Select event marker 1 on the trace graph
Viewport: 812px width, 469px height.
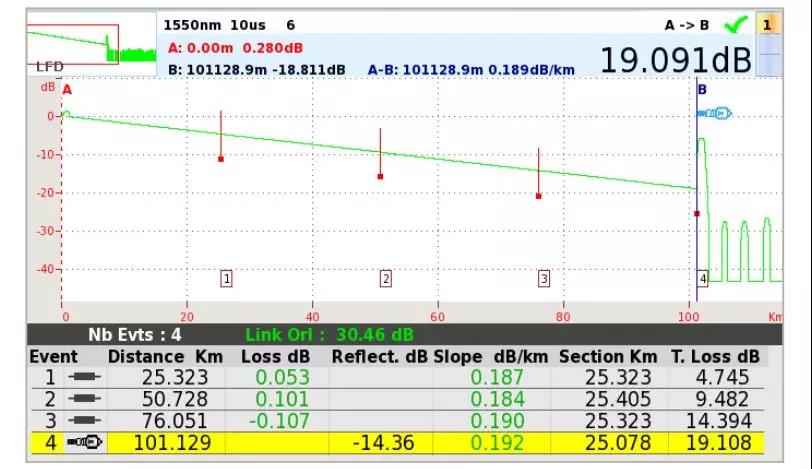[226, 279]
